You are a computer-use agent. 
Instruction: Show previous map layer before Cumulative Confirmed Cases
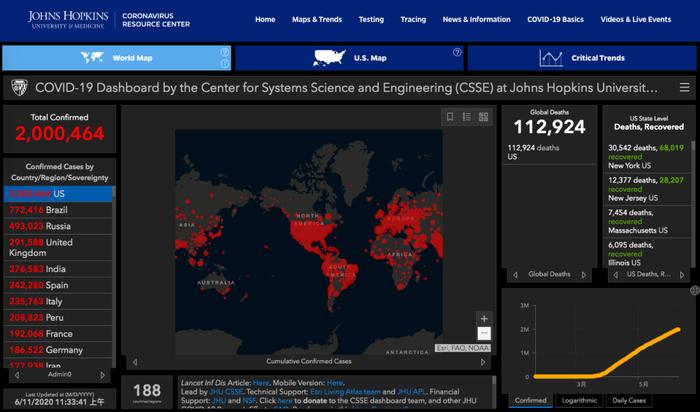[135, 362]
